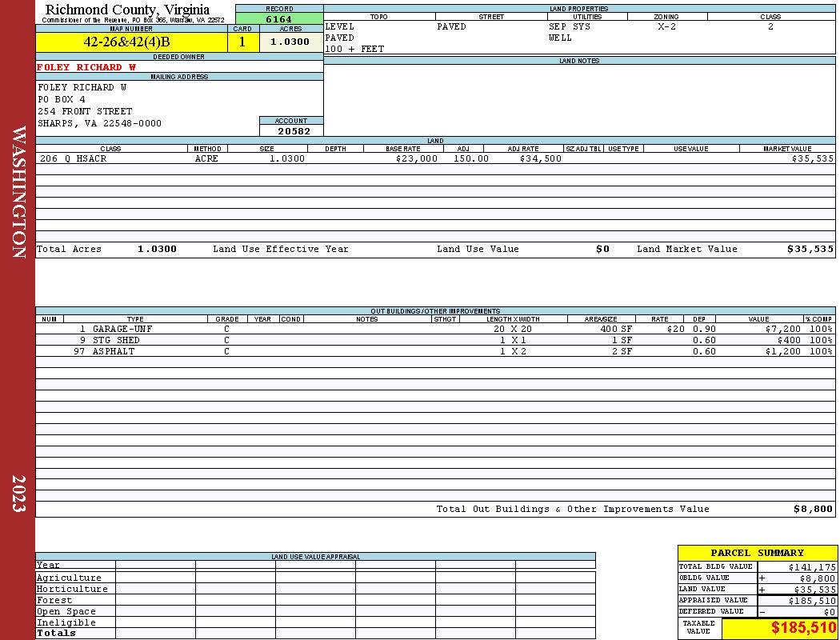Screen dimensions: 840x640
Task: Click total out buildings value $8,800
Action: [x=814, y=509]
